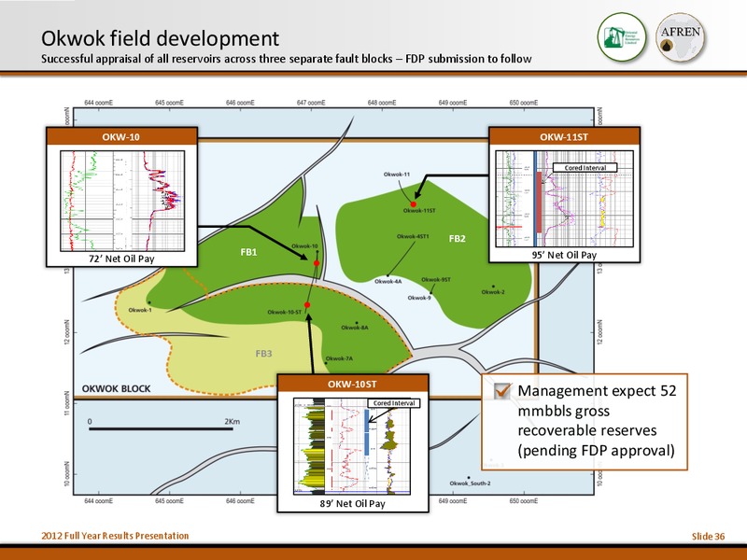
Task: Click the 72' Net Oil Pay caption
Action: [121, 259]
